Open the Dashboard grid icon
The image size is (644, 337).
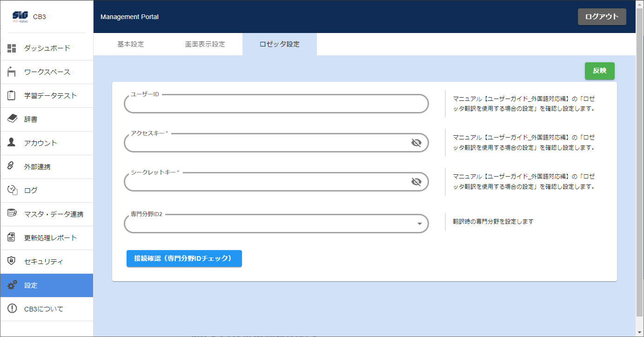tap(12, 48)
